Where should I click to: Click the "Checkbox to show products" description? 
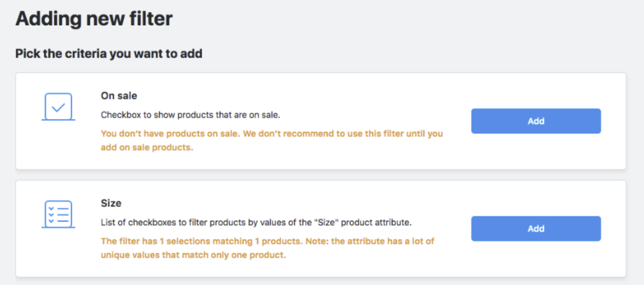click(x=190, y=115)
